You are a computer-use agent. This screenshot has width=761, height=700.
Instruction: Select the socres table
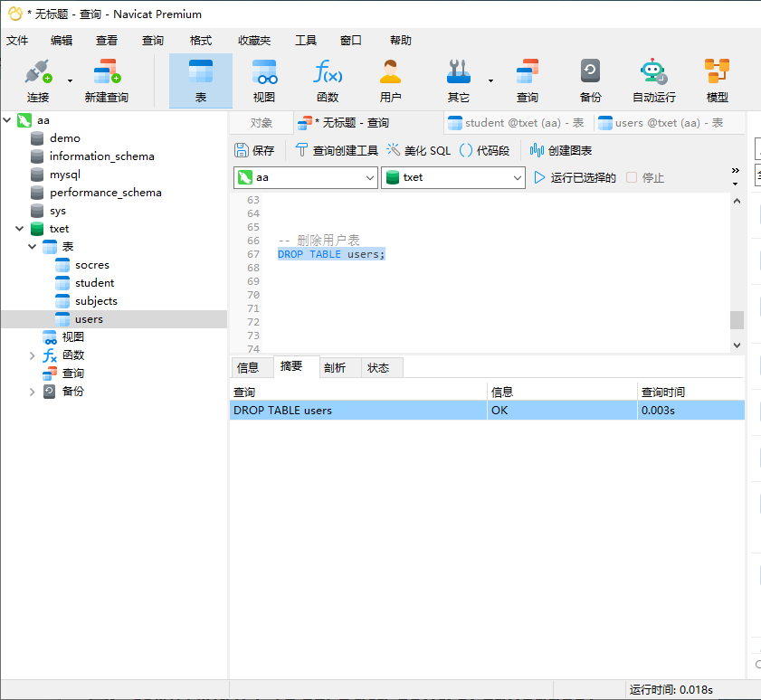(x=92, y=265)
